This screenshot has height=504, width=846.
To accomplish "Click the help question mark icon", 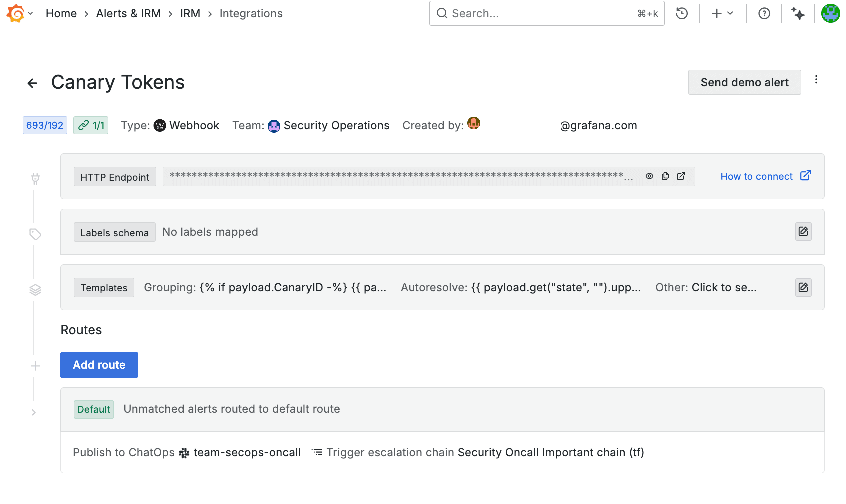I will [764, 13].
